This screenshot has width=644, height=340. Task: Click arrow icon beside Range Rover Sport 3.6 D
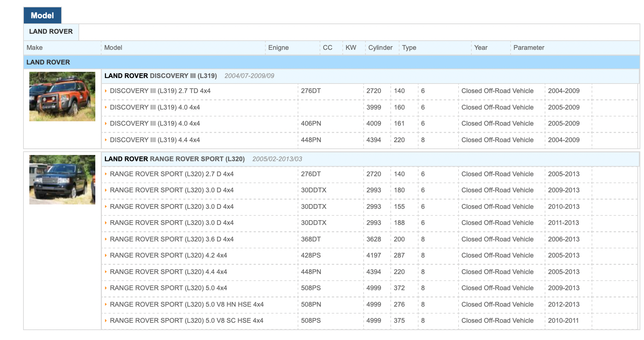coord(106,239)
